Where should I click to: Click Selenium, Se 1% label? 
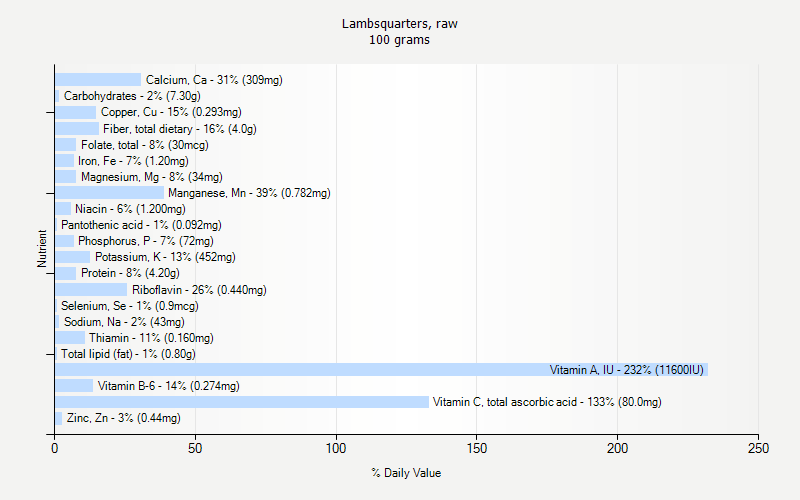pos(130,306)
